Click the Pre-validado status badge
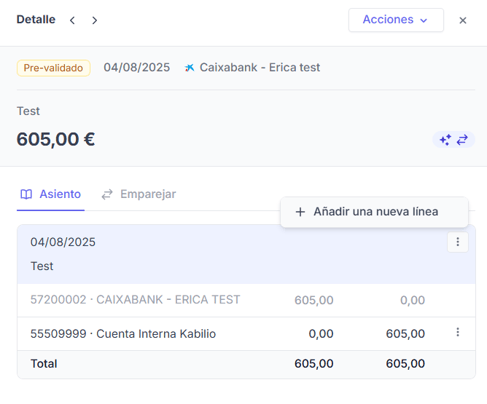 pos(53,68)
